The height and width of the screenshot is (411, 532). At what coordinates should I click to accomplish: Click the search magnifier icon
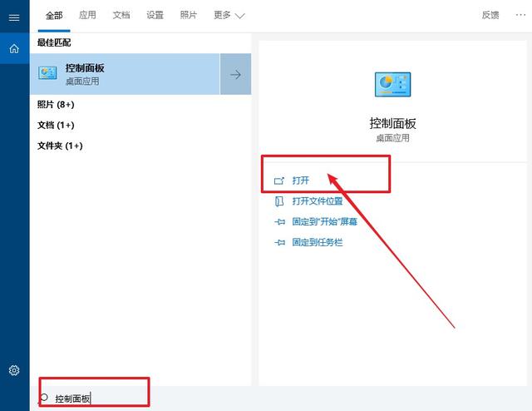(x=44, y=398)
